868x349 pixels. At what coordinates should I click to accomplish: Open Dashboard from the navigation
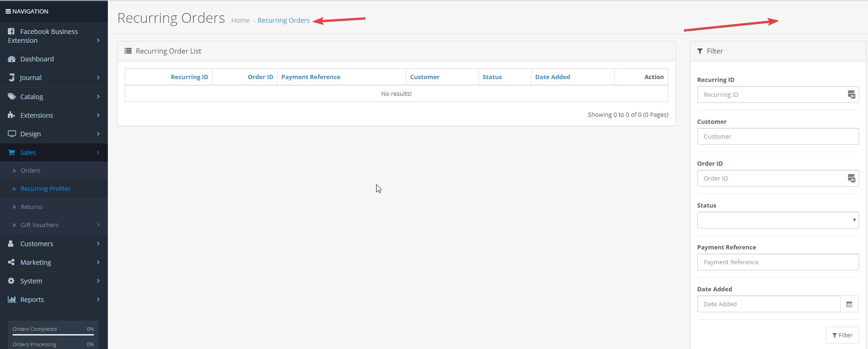(x=37, y=59)
